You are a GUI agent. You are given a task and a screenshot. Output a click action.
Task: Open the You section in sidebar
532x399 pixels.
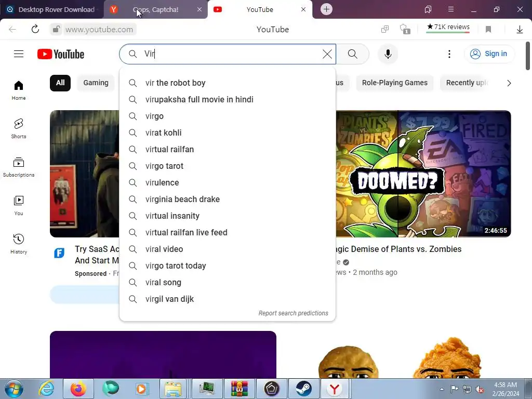[19, 206]
